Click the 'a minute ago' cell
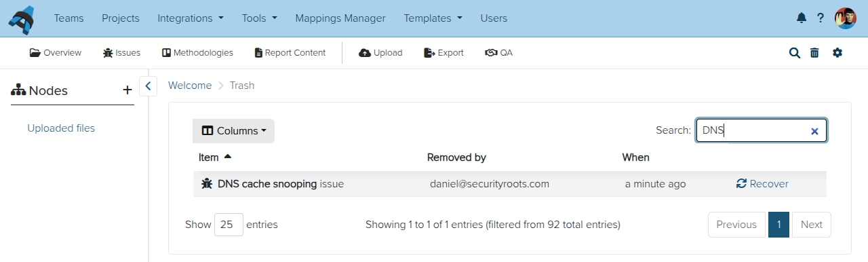The width and height of the screenshot is (868, 262). coord(655,184)
